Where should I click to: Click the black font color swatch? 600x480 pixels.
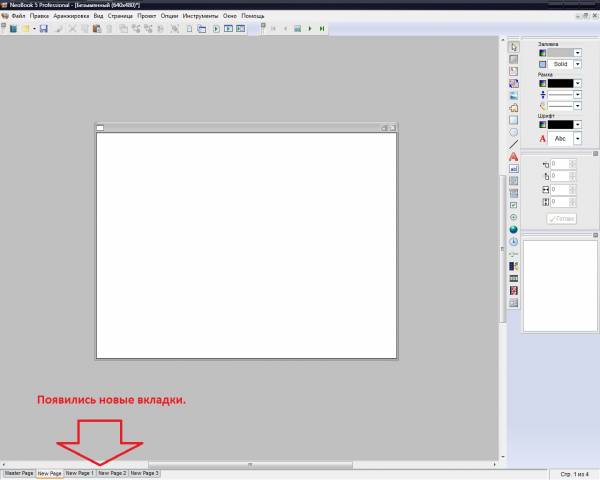[559, 125]
